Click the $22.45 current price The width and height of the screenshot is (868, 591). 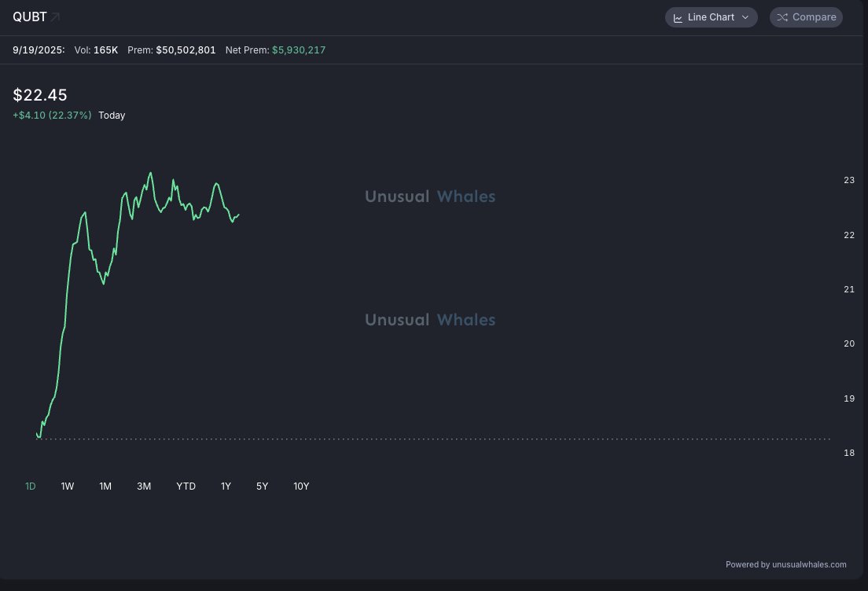[x=40, y=95]
